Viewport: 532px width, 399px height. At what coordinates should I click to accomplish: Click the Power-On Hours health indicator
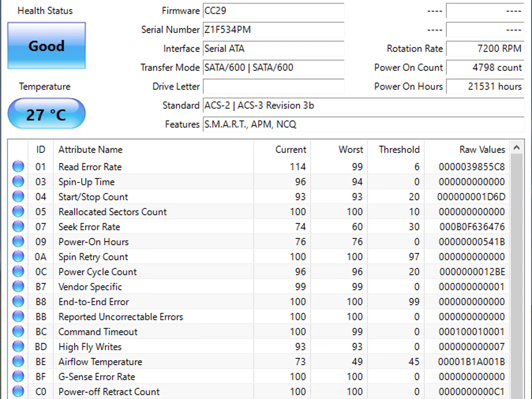pos(18,242)
